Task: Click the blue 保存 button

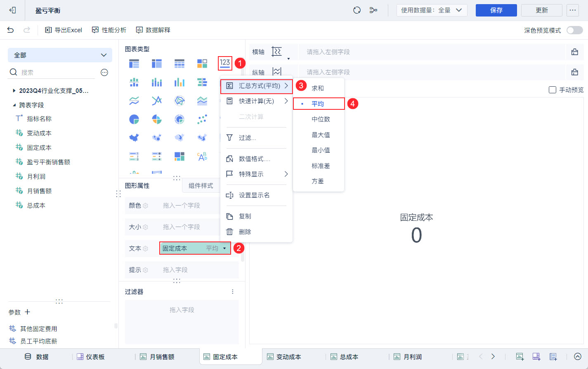Action: tap(496, 10)
